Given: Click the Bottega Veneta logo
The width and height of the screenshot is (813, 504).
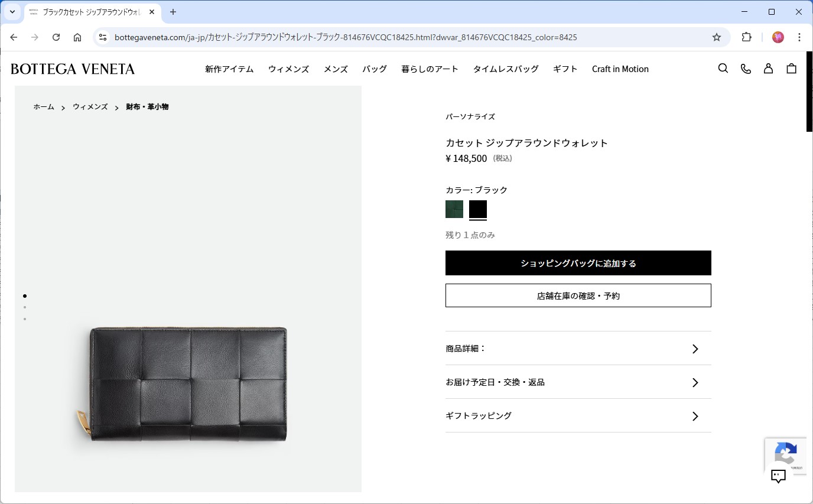Looking at the screenshot, I should (73, 69).
